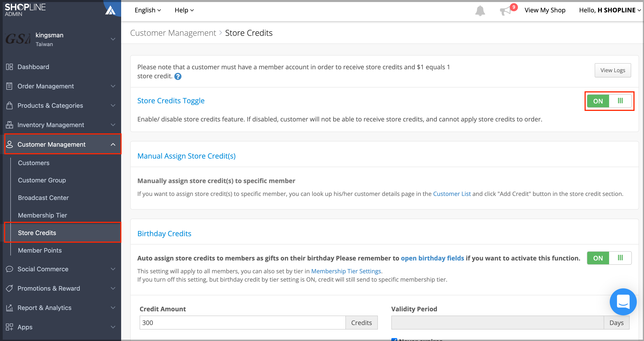Click the Manual Assign Store Credit(s) heading
This screenshot has width=644, height=341.
pyautogui.click(x=186, y=156)
